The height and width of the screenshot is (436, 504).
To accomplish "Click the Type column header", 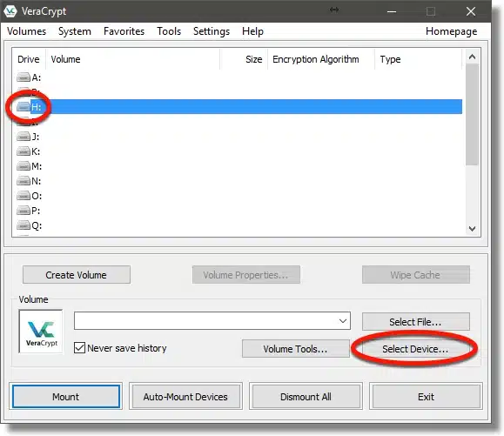I will [x=419, y=59].
